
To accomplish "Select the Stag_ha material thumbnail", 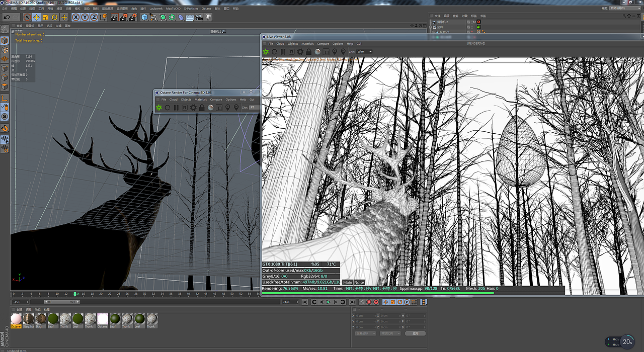I will [28, 320].
